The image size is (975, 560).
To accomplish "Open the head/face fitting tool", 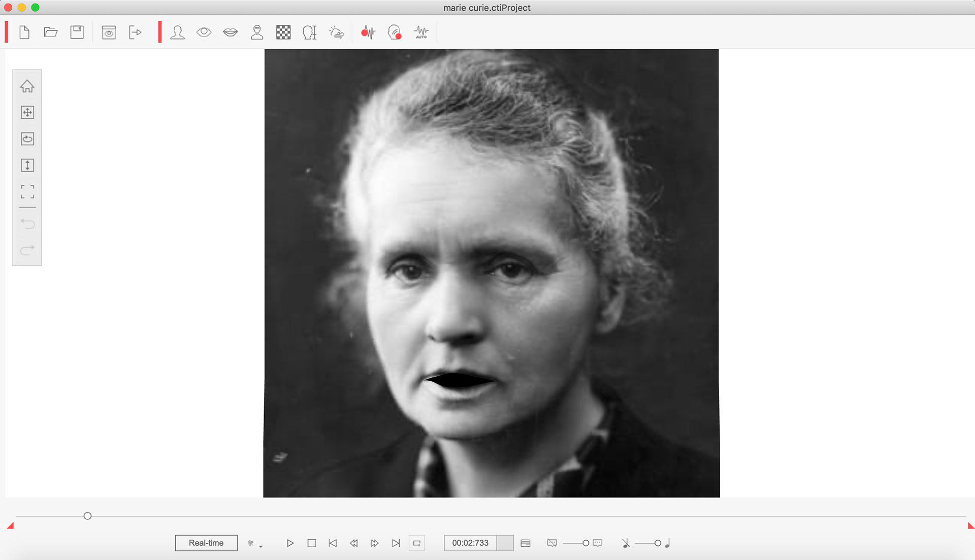I will click(177, 32).
